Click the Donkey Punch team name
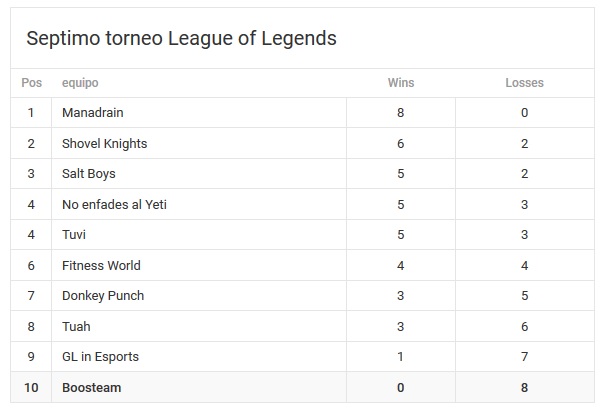The image size is (601, 412). [x=103, y=296]
